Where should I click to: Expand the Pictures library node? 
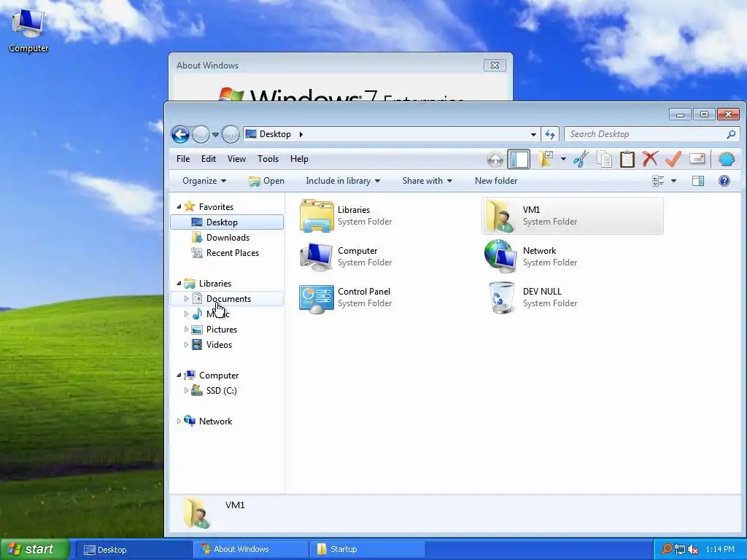[186, 329]
